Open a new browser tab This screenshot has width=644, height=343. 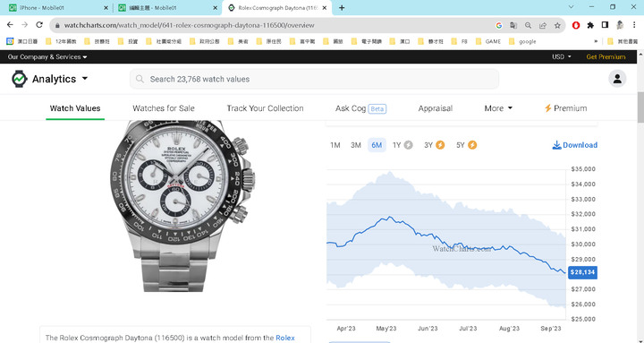[x=342, y=8]
